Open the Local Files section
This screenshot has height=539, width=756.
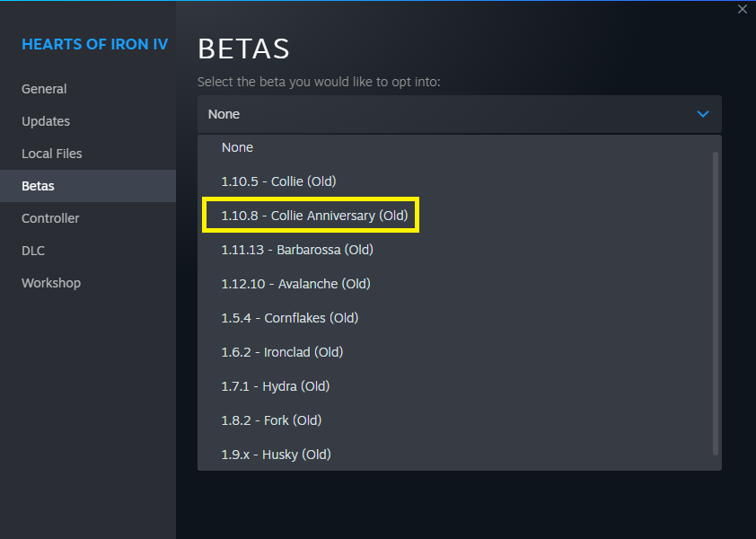pos(51,153)
